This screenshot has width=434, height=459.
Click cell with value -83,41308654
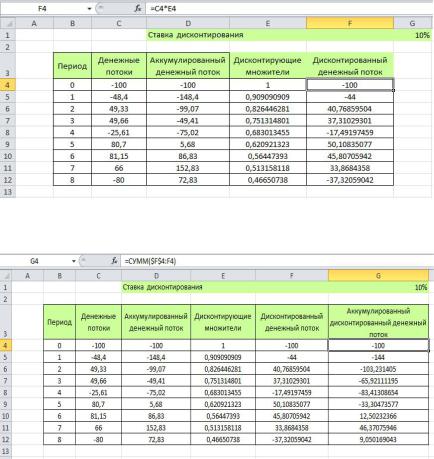[x=378, y=393]
